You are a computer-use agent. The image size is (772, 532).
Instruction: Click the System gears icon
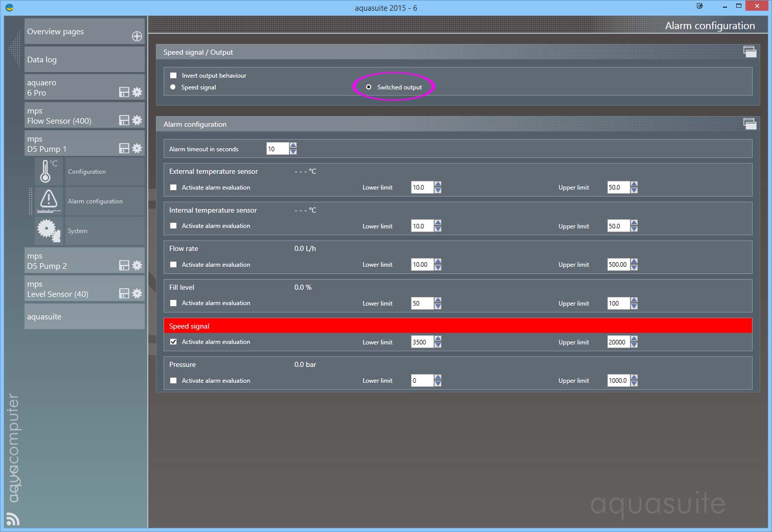[48, 230]
